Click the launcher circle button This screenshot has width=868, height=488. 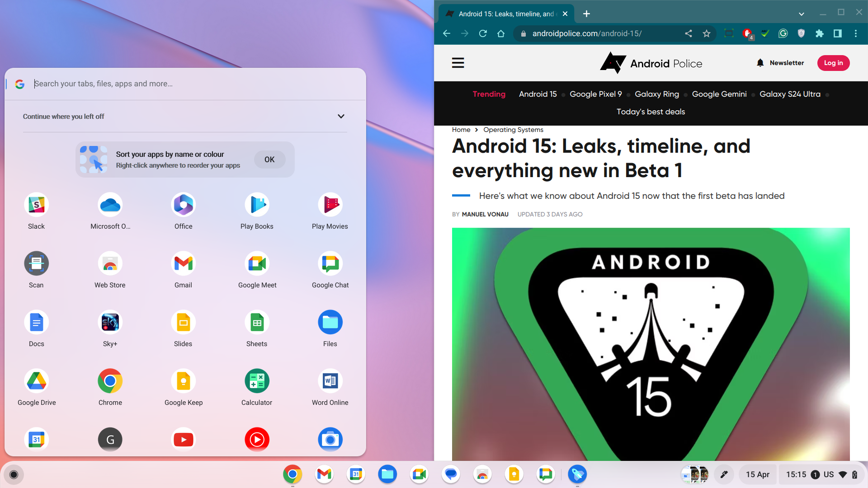click(14, 474)
